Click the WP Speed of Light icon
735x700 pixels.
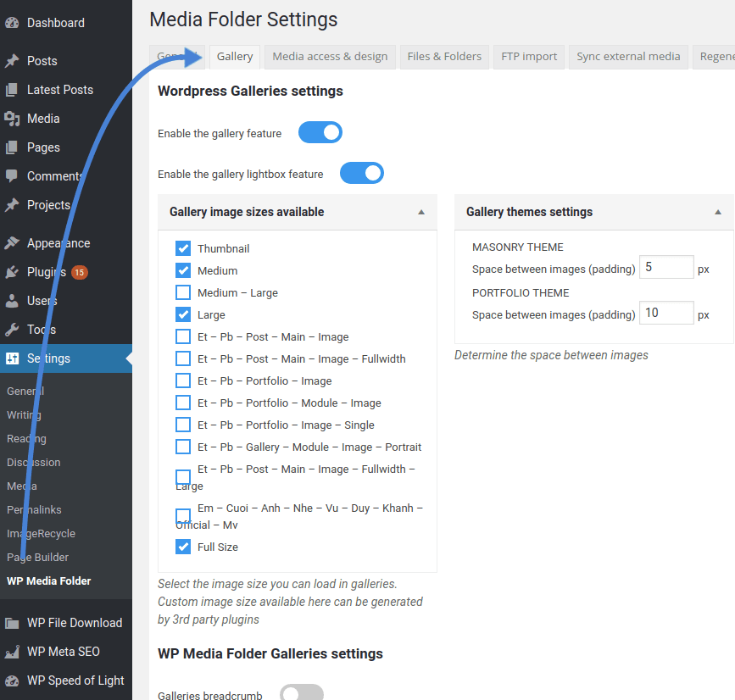click(12, 681)
